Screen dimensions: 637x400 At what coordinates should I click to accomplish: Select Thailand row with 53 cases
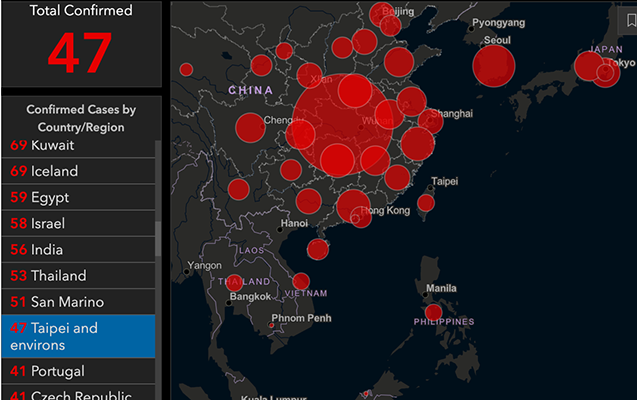[78, 276]
